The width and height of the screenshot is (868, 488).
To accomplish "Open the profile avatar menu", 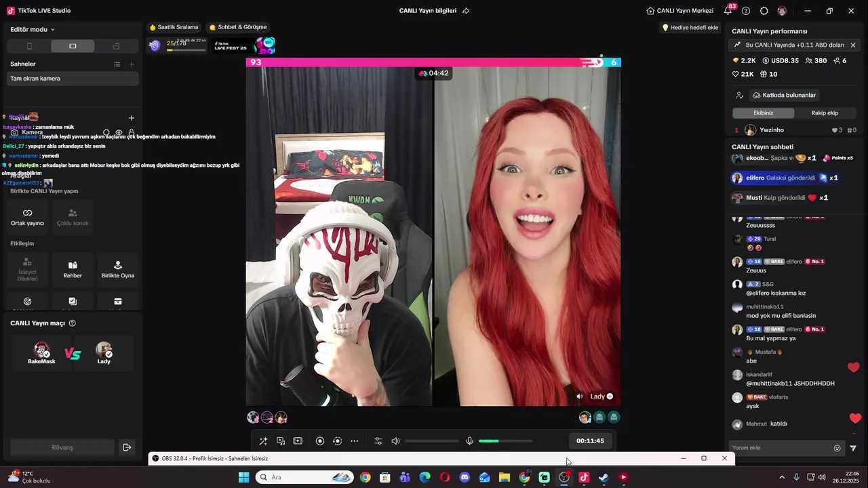I will point(782,11).
